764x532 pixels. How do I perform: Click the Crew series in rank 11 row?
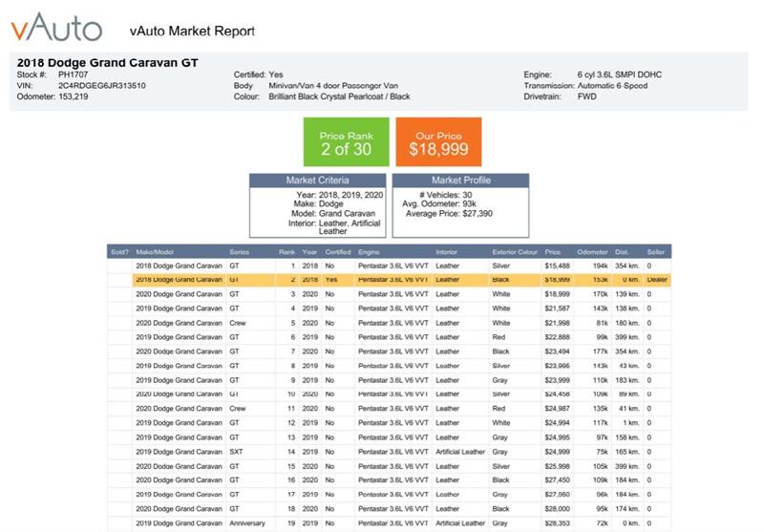238,408
